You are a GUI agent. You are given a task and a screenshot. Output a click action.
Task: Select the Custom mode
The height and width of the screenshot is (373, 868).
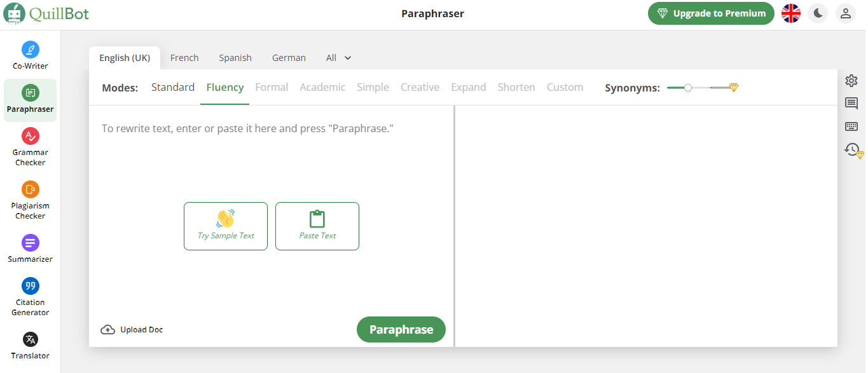[x=565, y=87]
